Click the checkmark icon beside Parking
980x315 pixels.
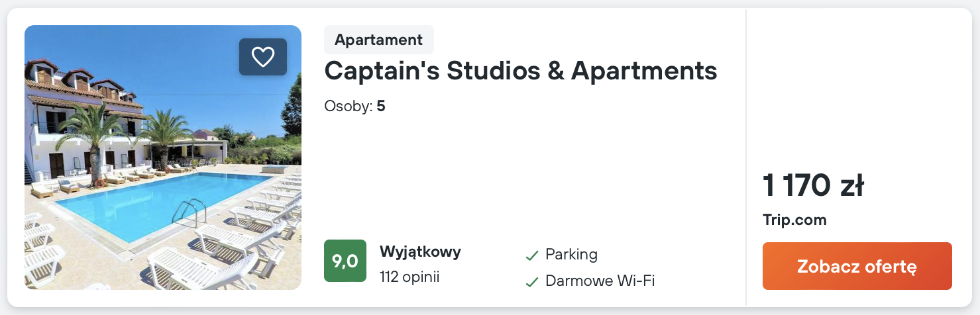pyautogui.click(x=531, y=255)
